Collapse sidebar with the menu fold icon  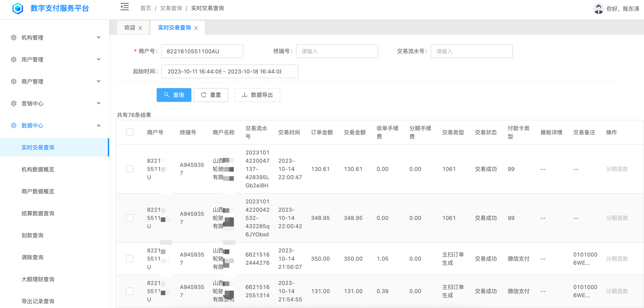pyautogui.click(x=124, y=7)
